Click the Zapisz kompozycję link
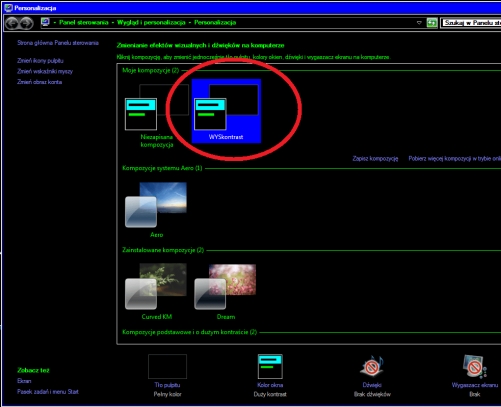The height and width of the screenshot is (407, 501). pyautogui.click(x=375, y=158)
